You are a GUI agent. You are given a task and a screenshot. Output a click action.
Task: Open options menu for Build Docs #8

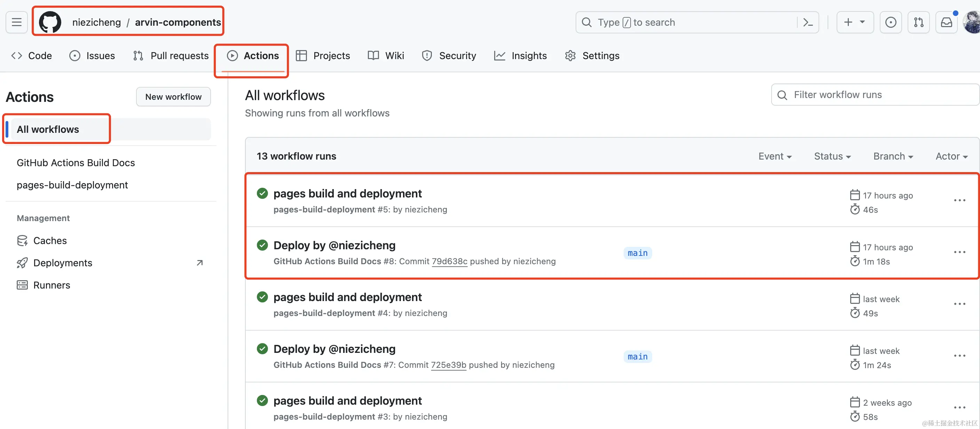point(959,252)
